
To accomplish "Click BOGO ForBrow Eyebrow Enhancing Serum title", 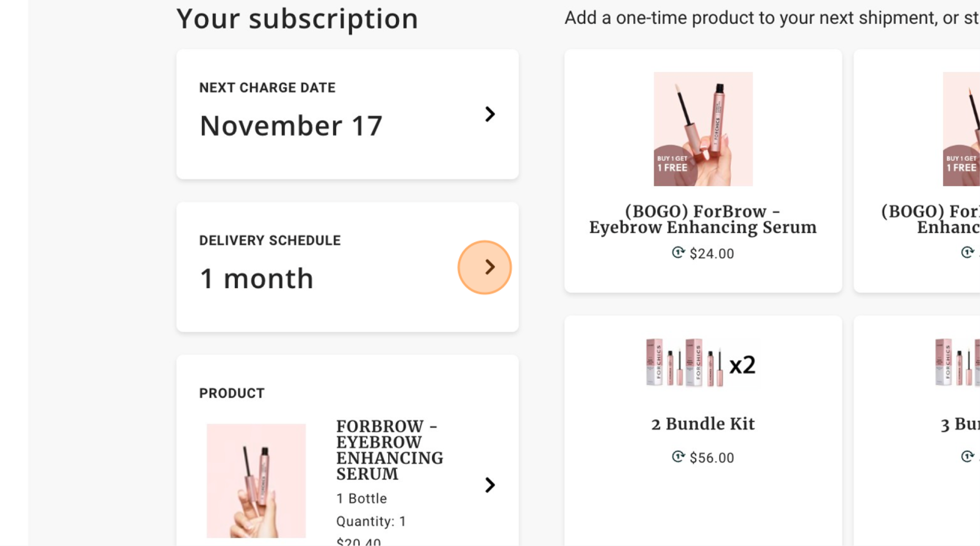I will click(703, 219).
